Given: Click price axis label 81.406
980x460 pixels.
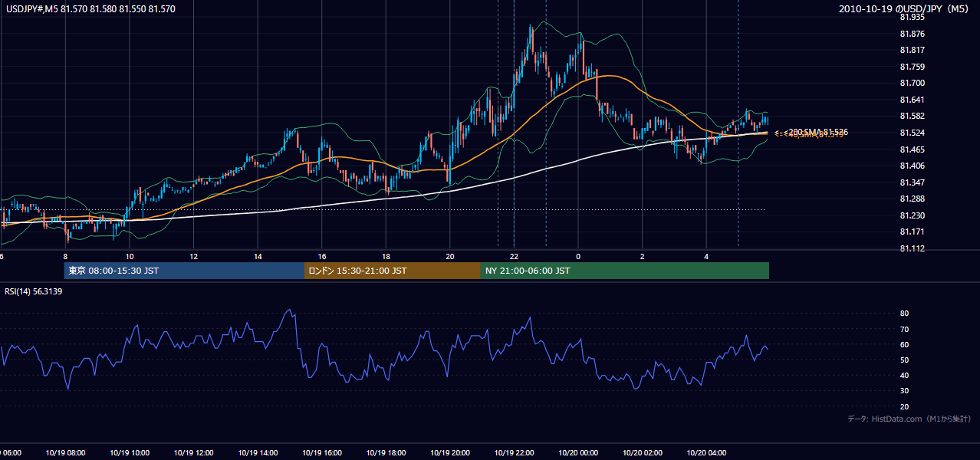Looking at the screenshot, I should coord(912,166).
